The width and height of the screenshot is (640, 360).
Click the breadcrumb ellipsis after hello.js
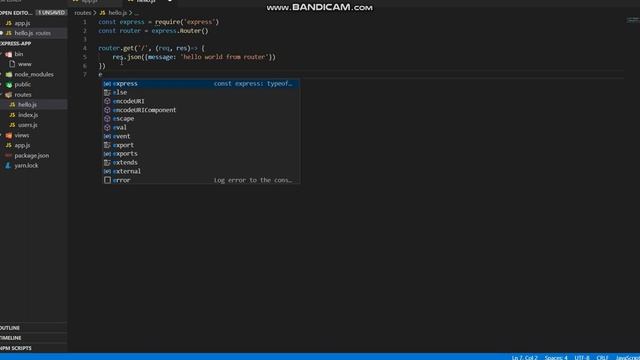[136, 13]
